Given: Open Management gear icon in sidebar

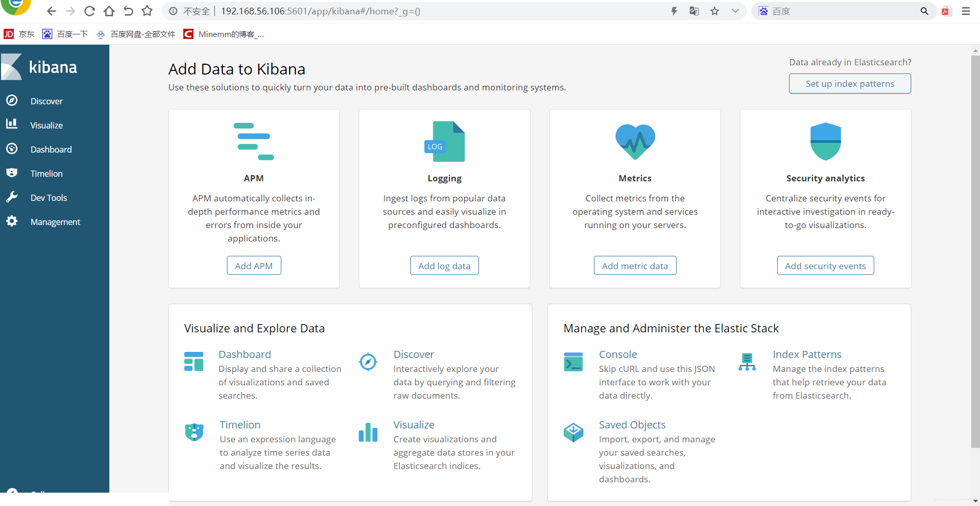Looking at the screenshot, I should 12,221.
